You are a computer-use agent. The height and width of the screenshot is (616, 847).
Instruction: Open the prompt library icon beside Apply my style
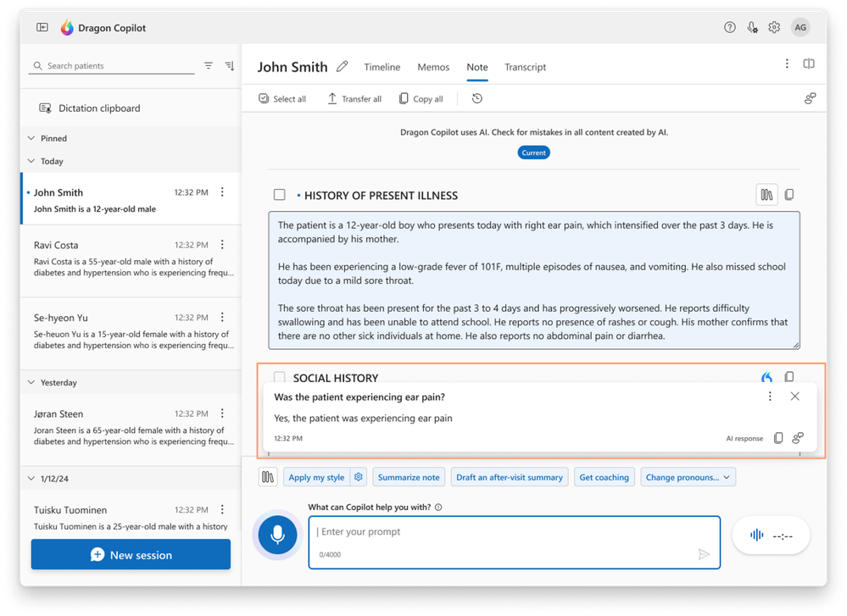point(268,477)
